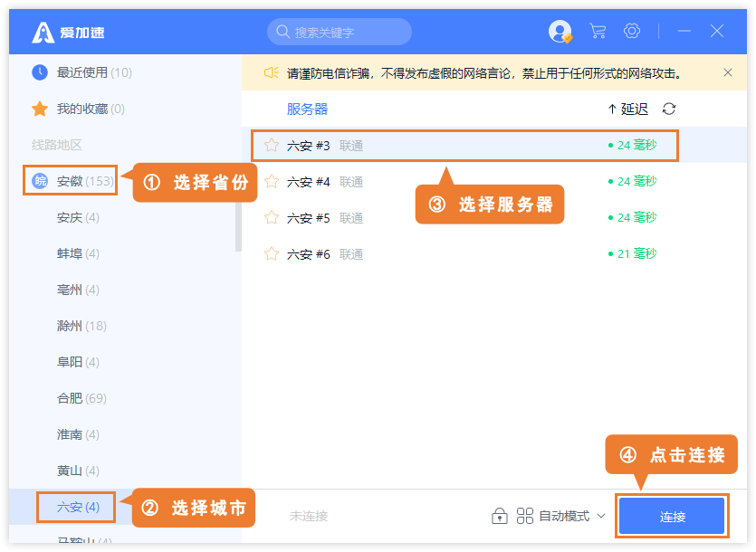Viewport: 756px width, 552px height.
Task: Click the 连接 button
Action: [672, 517]
